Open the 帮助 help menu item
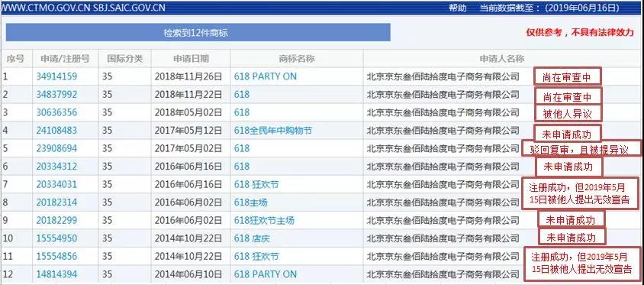This screenshot has width=644, height=285. point(458,8)
